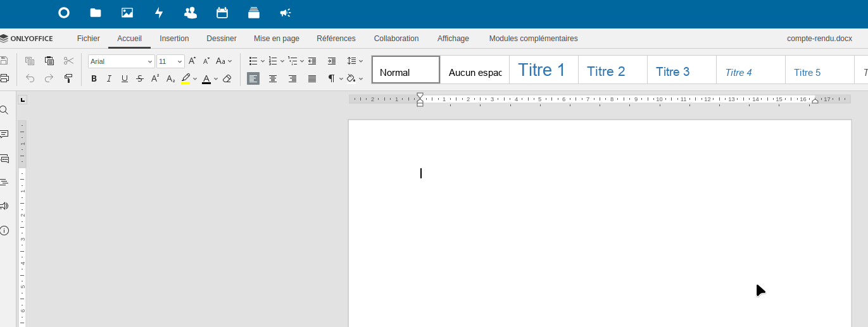Apply the black font color
The width and height of the screenshot is (868, 327).
click(206, 79)
